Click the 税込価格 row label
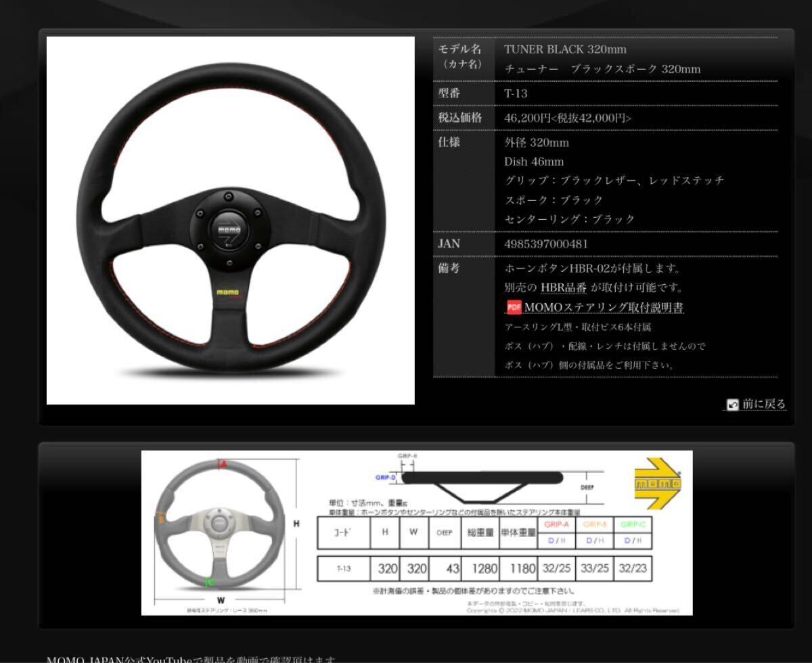Image resolution: width=812 pixels, height=663 pixels. coord(460,118)
